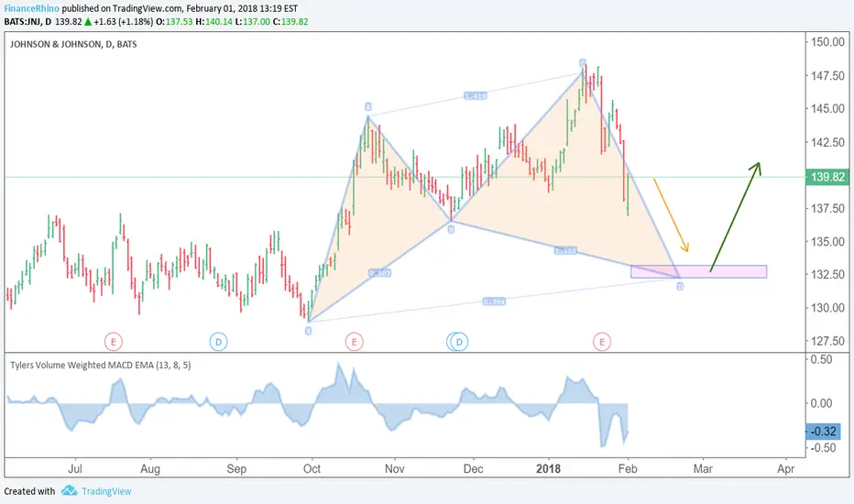Click the 1.388 ratio label on the B-D line
The image size is (854, 504).
pos(566,251)
